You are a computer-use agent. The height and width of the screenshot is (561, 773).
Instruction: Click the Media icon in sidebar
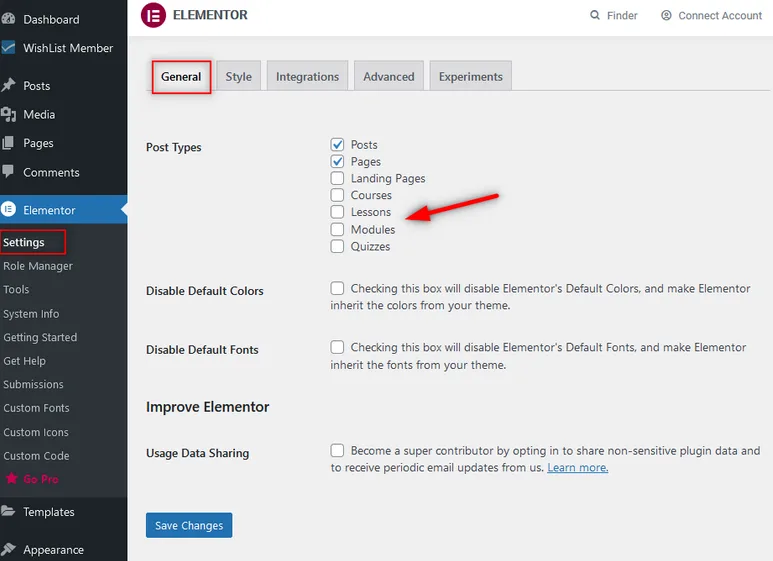click(8, 114)
